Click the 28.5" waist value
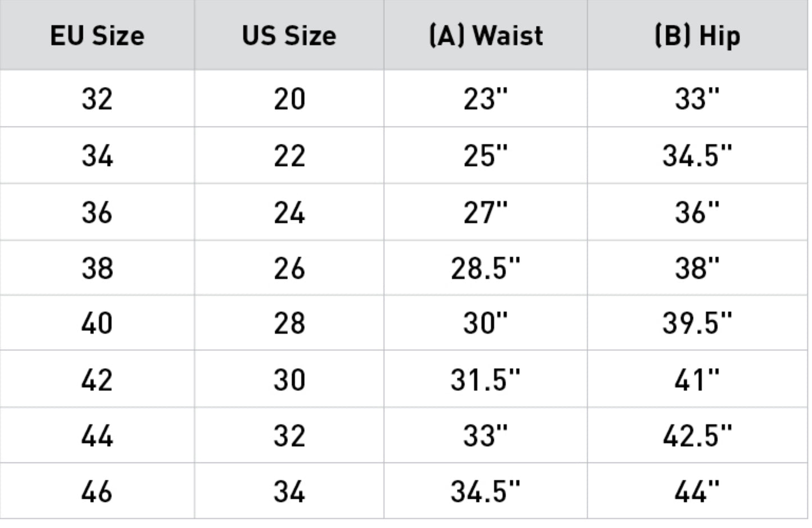 [x=486, y=268]
